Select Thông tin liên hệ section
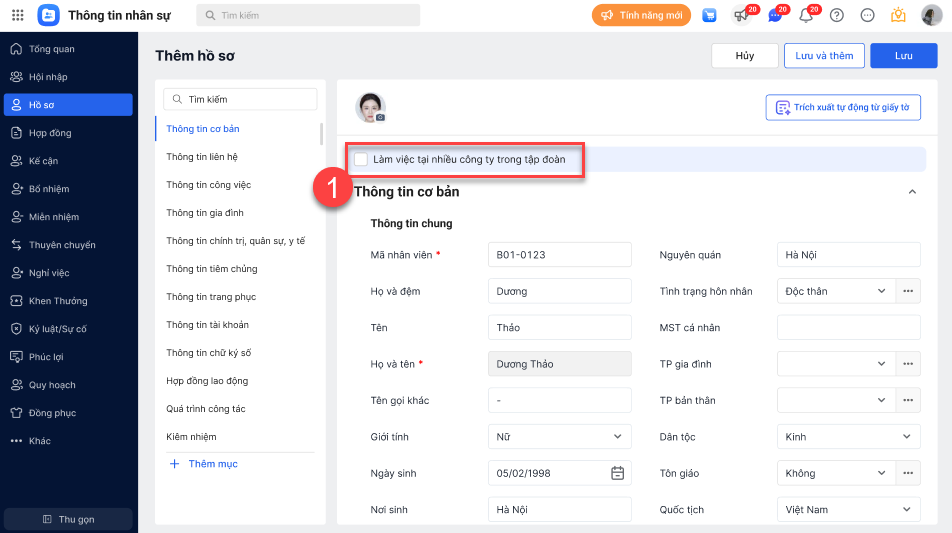The image size is (952, 533). [202, 157]
